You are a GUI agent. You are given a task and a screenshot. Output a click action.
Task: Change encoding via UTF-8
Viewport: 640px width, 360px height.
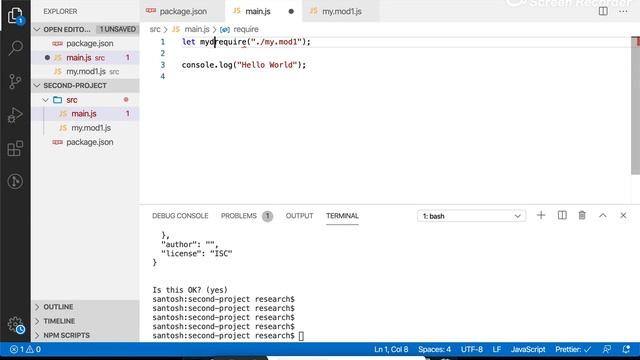471,349
